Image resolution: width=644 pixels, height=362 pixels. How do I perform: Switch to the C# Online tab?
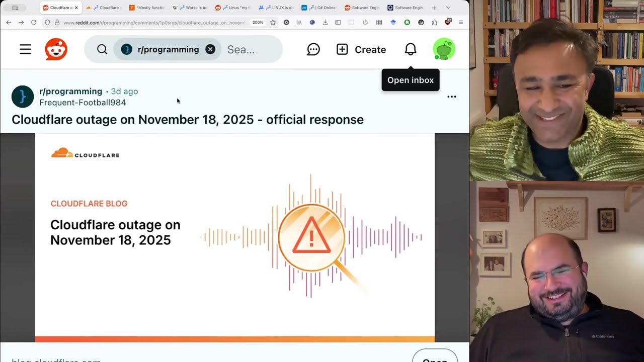[319, 8]
